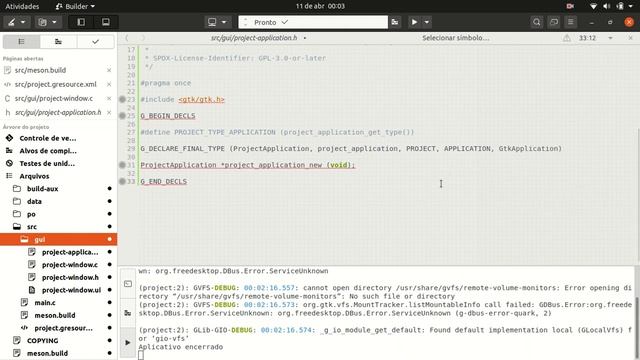Click the Pronto build status bar

(313, 22)
